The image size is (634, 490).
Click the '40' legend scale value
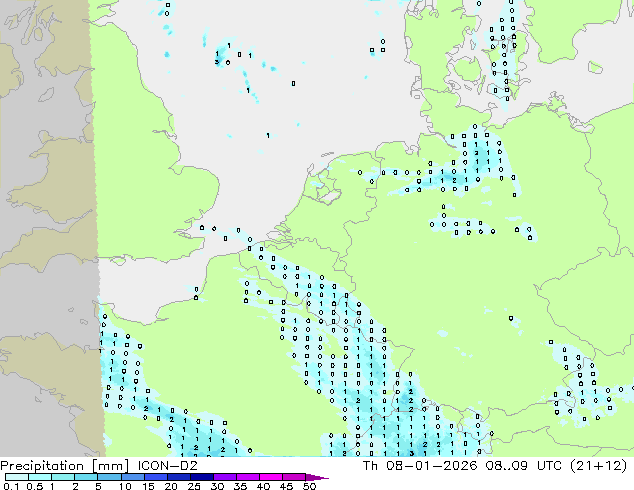264,486
